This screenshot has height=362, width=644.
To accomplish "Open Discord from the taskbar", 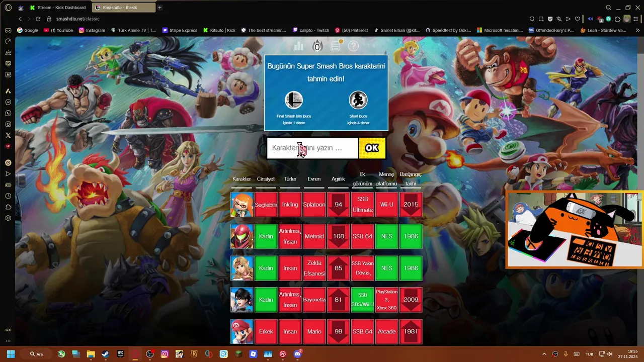I will (x=297, y=354).
